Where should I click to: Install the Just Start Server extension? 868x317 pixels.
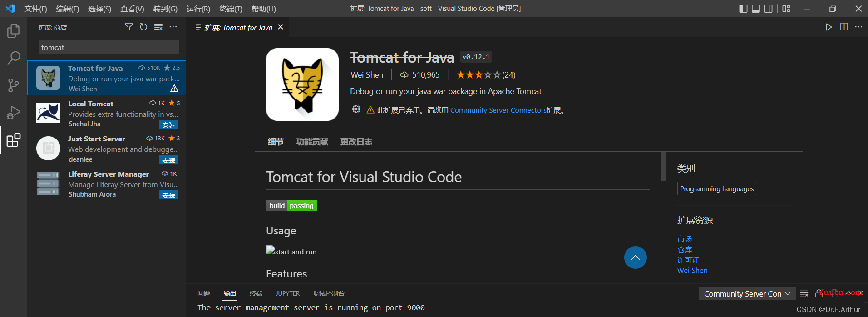[x=168, y=160]
